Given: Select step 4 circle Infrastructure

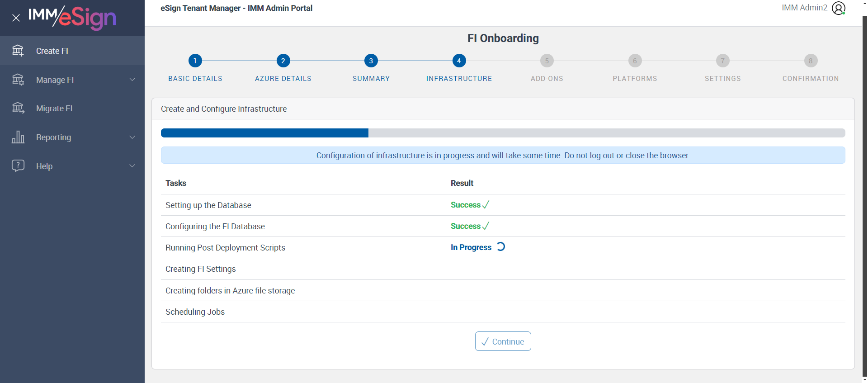Looking at the screenshot, I should click(459, 61).
